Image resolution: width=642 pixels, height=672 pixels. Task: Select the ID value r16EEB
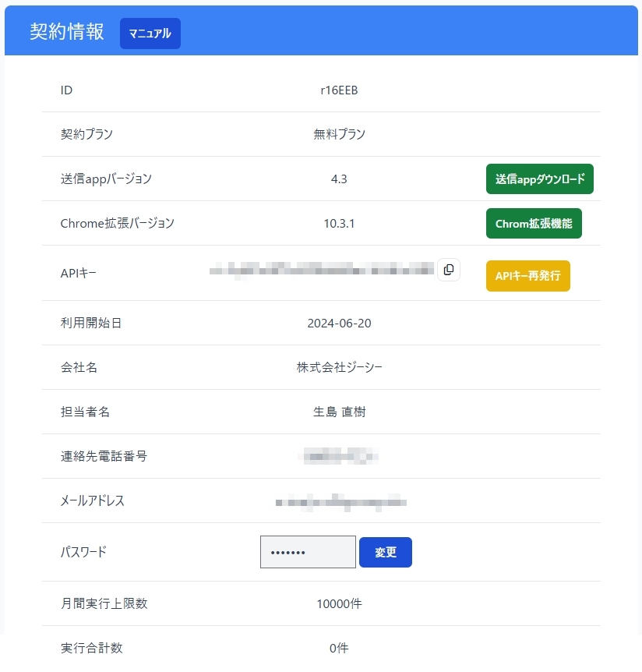pyautogui.click(x=339, y=90)
